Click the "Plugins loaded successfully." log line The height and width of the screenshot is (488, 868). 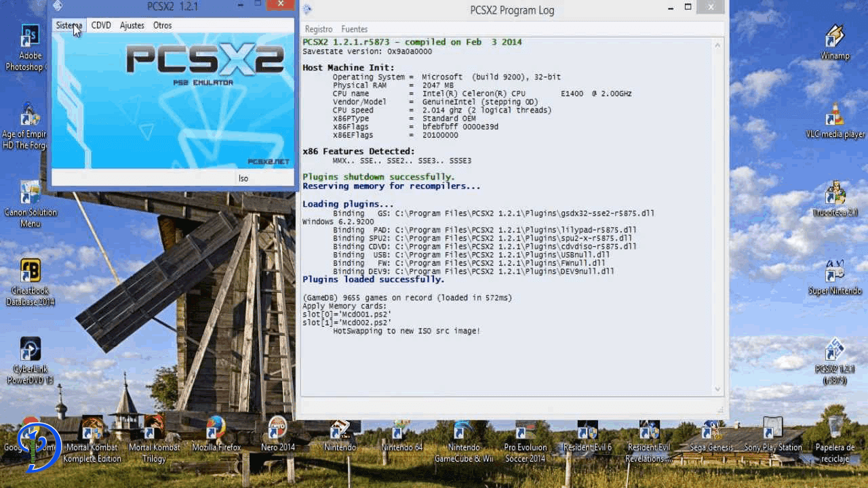374,279
